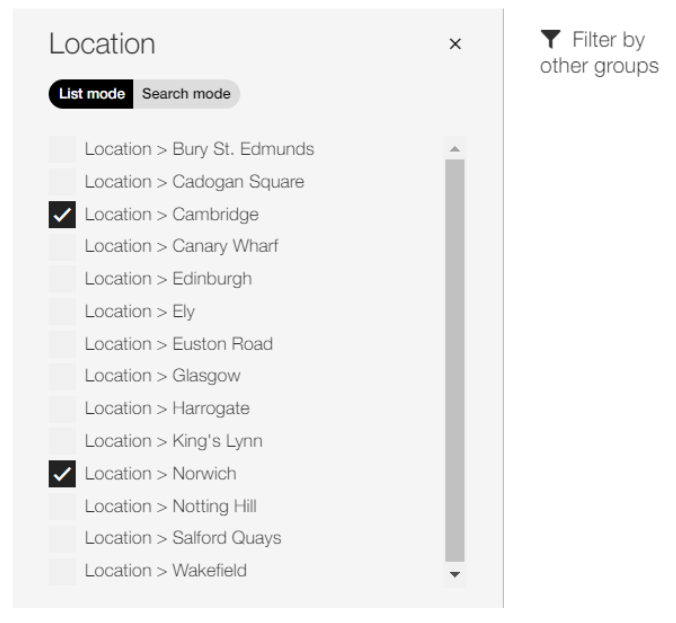
Task: Click the Location > Wakefield label
Action: pyautogui.click(x=166, y=570)
